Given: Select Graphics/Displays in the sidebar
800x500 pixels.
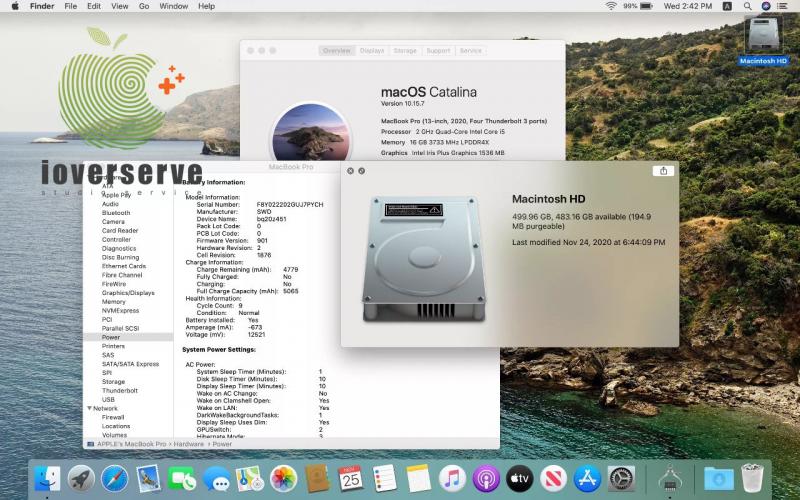Looking at the screenshot, I should [128, 293].
